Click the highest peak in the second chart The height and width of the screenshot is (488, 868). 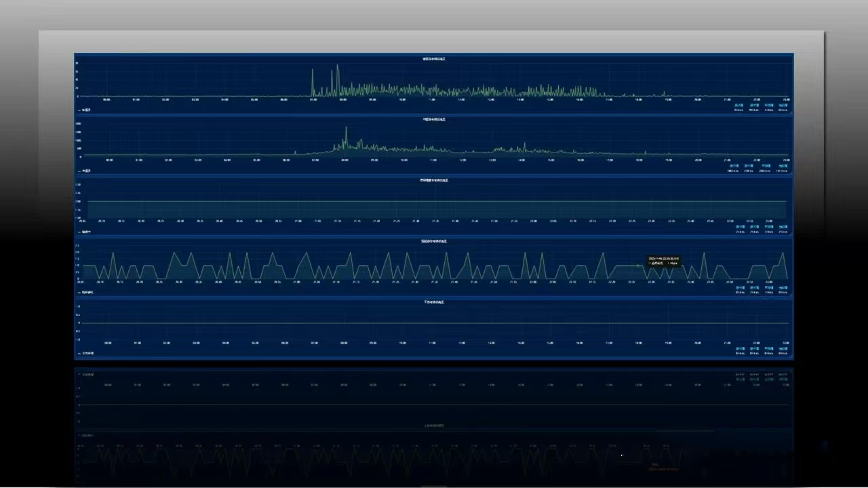(346, 128)
